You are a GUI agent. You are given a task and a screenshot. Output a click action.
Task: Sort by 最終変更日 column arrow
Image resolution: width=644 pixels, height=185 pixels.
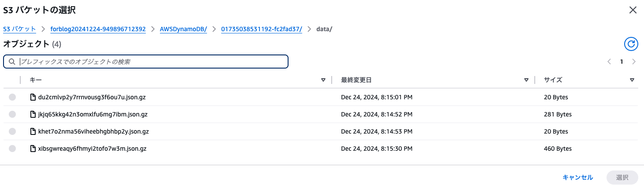coord(526,80)
